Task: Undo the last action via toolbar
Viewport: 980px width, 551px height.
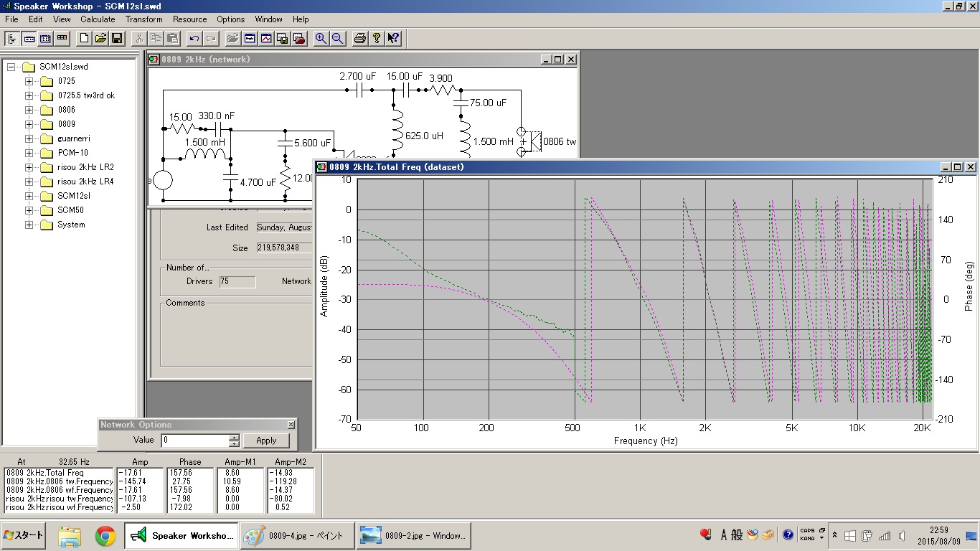Action: pyautogui.click(x=194, y=38)
